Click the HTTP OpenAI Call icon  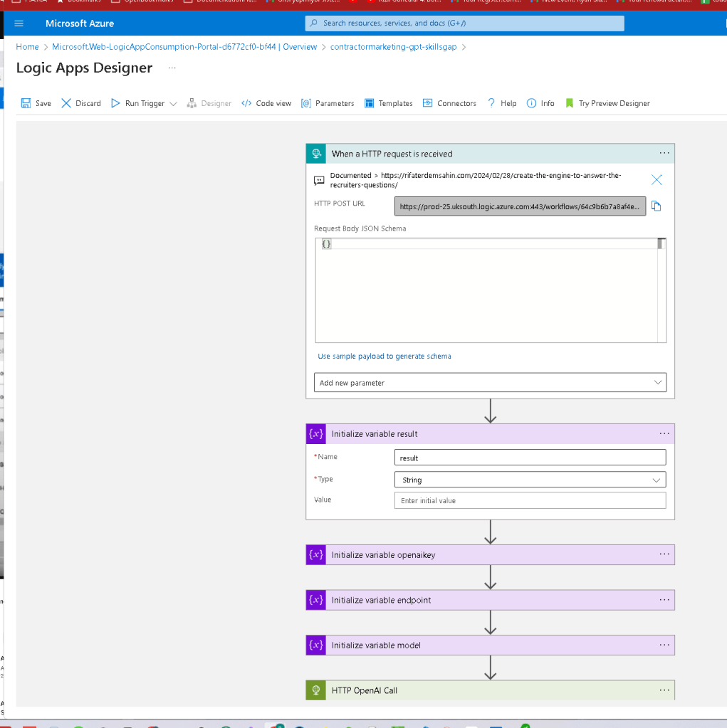(x=316, y=690)
